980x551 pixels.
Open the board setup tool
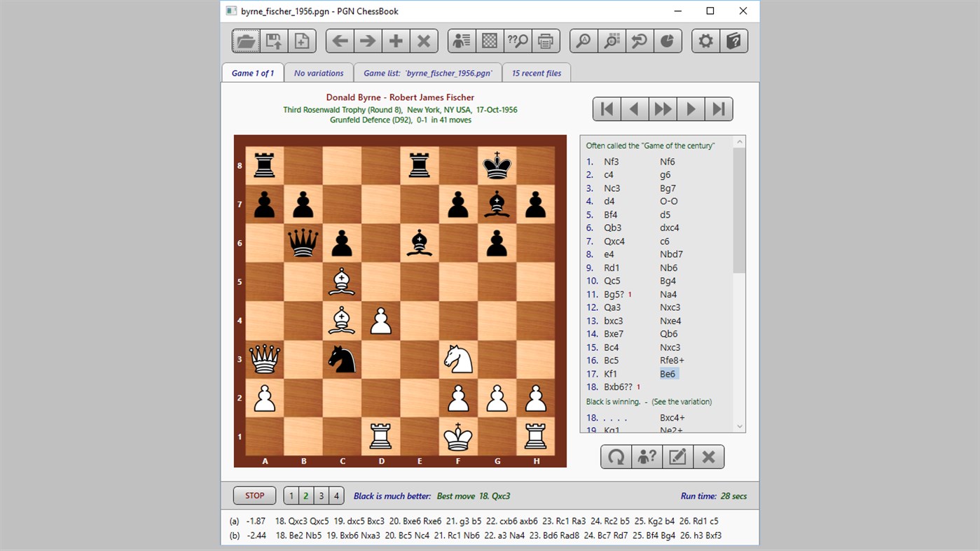click(489, 41)
